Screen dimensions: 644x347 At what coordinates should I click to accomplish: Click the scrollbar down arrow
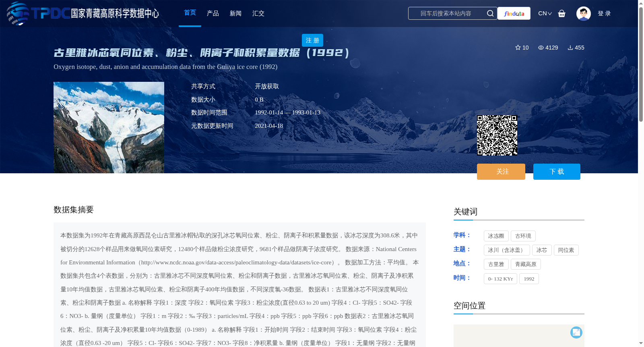(641, 343)
